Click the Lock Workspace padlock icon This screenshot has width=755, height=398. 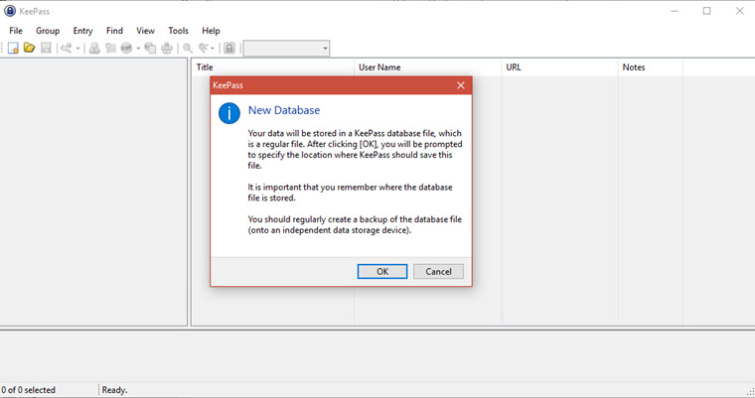229,48
